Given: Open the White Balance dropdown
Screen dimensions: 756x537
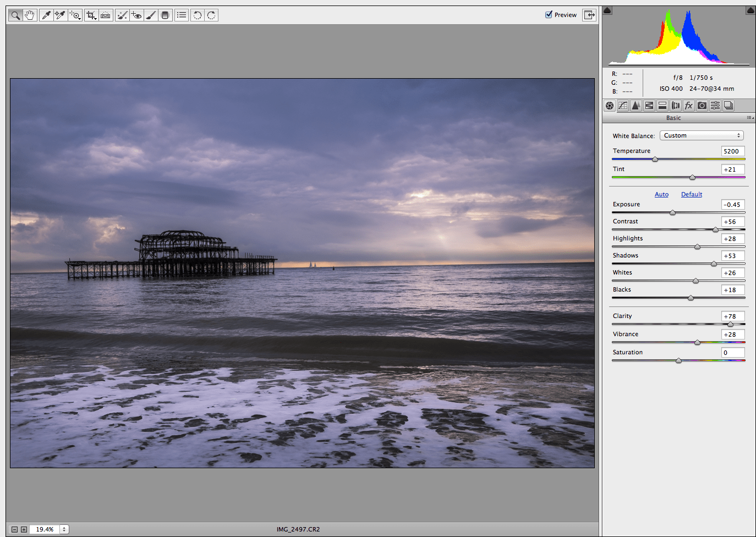Looking at the screenshot, I should point(702,135).
